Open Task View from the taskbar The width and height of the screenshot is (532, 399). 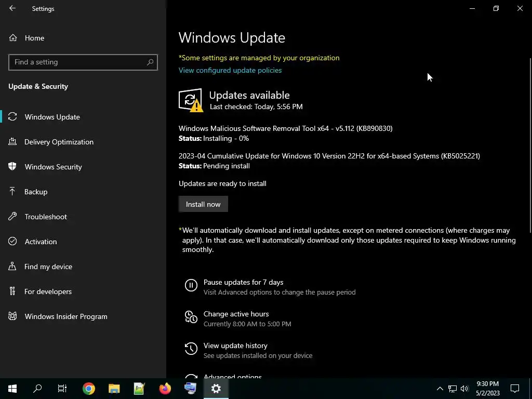62,389
